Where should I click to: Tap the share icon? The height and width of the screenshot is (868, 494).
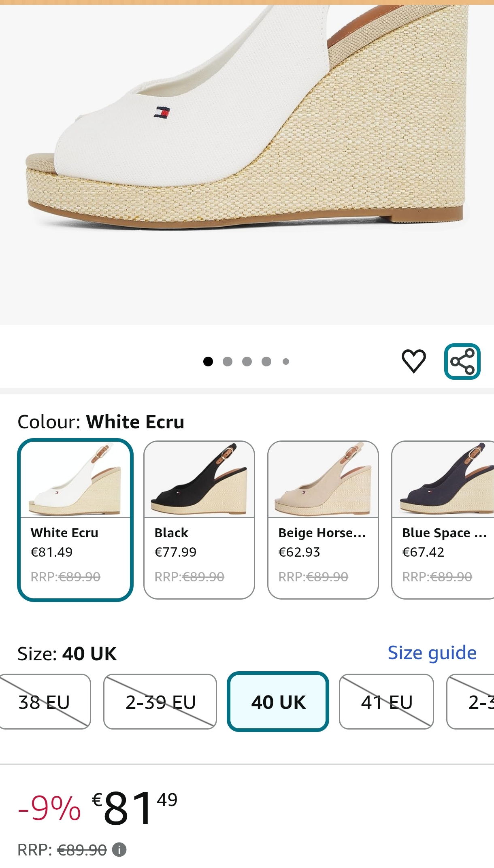click(x=462, y=361)
